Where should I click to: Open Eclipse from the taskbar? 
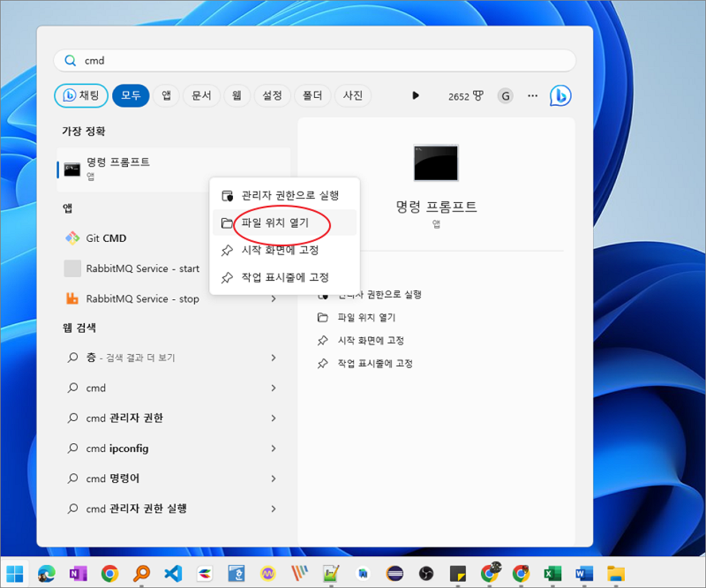(x=395, y=574)
